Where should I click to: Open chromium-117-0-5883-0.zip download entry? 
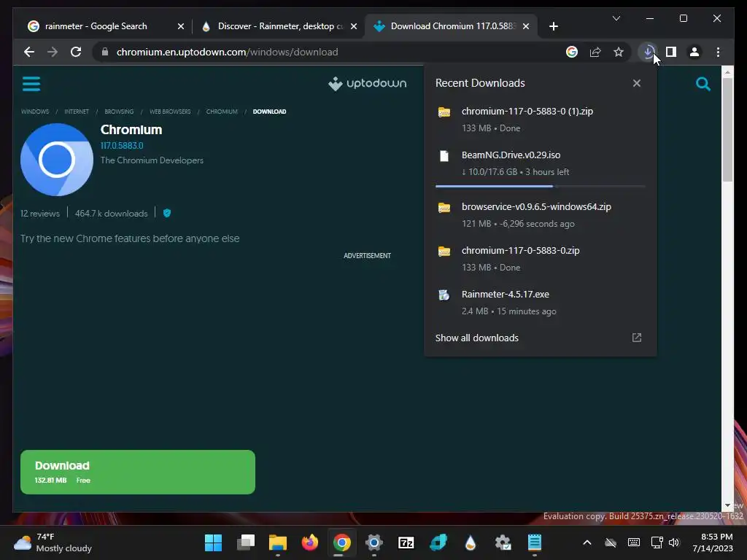[541, 259]
